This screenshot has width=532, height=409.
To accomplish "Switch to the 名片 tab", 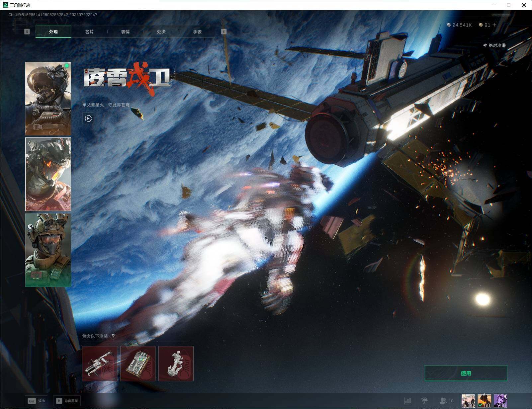I will (89, 32).
